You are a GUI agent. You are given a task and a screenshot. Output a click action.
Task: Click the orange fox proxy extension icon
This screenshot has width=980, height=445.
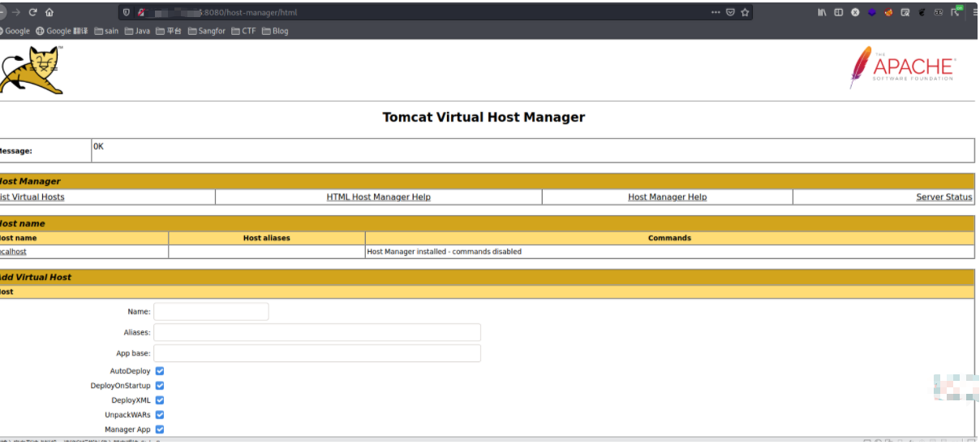(x=888, y=12)
